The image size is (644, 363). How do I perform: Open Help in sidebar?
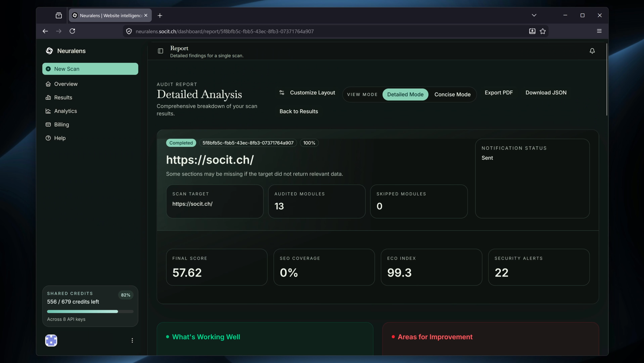coord(90,138)
